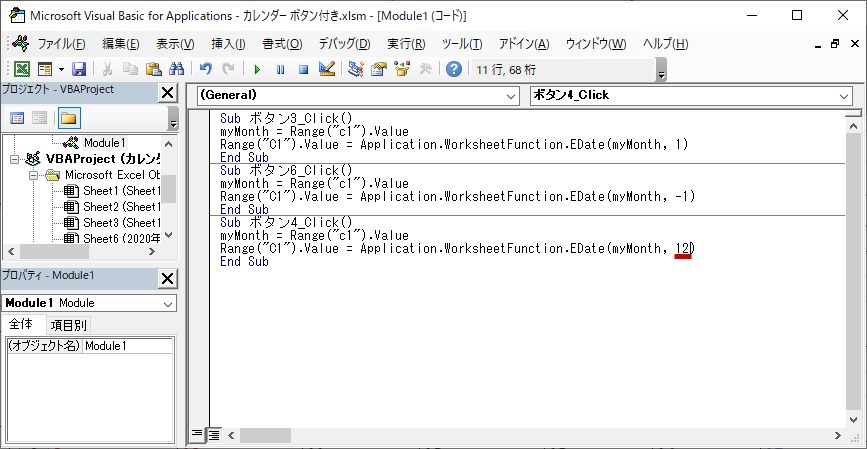Click project tree scroll down arrow
This screenshot has width=867, height=449.
click(169, 236)
